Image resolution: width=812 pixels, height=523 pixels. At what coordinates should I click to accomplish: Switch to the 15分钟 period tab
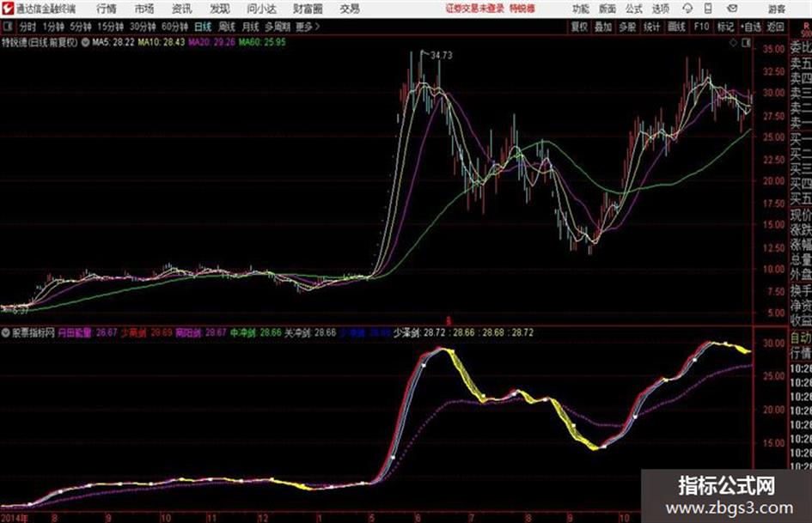[111, 27]
